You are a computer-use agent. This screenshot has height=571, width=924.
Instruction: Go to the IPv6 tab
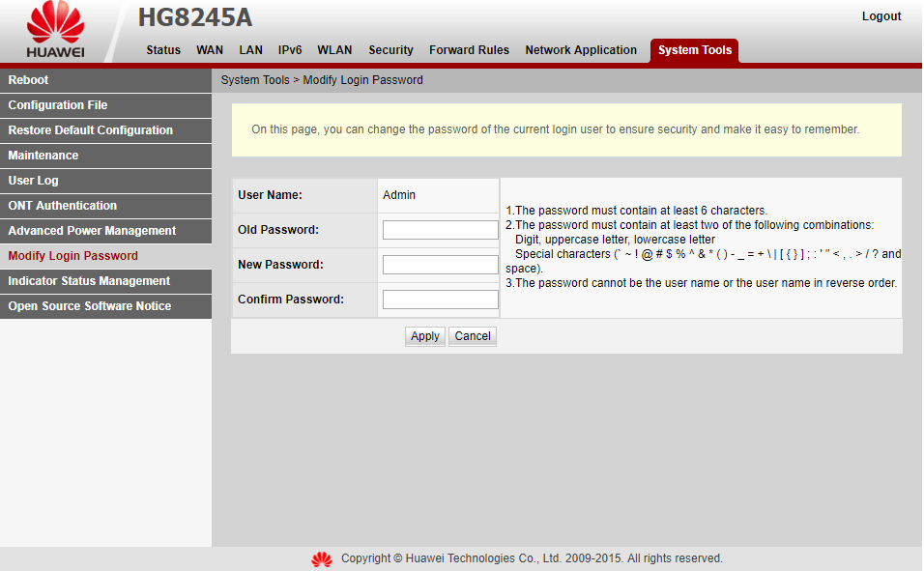(290, 50)
